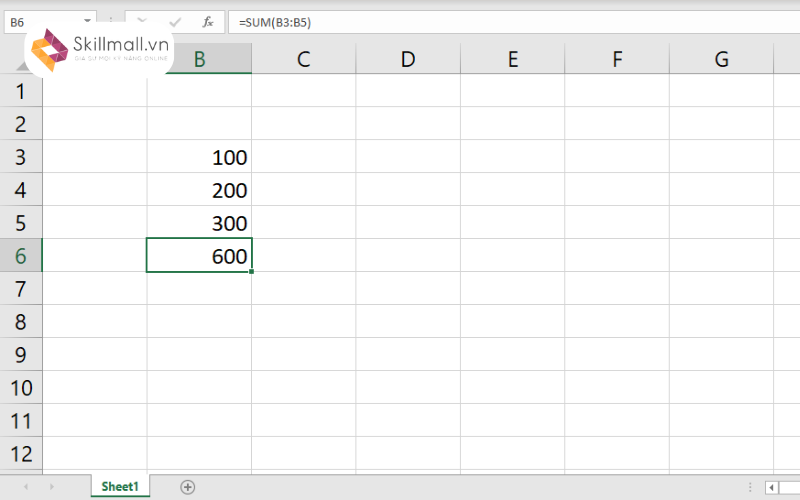Select row 4 header
This screenshot has height=500, width=800.
(21, 190)
